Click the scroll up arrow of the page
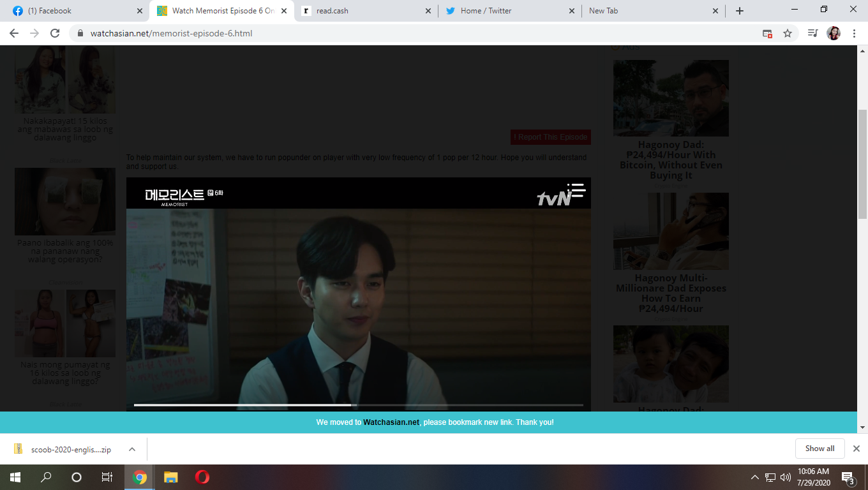Viewport: 868px width, 490px height. [x=862, y=50]
